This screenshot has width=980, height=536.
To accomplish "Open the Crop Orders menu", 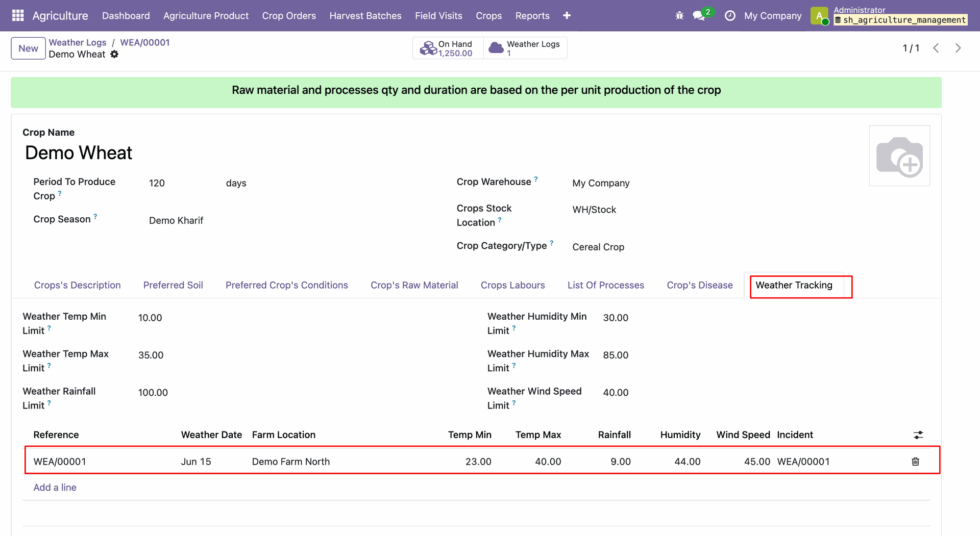I will click(289, 16).
